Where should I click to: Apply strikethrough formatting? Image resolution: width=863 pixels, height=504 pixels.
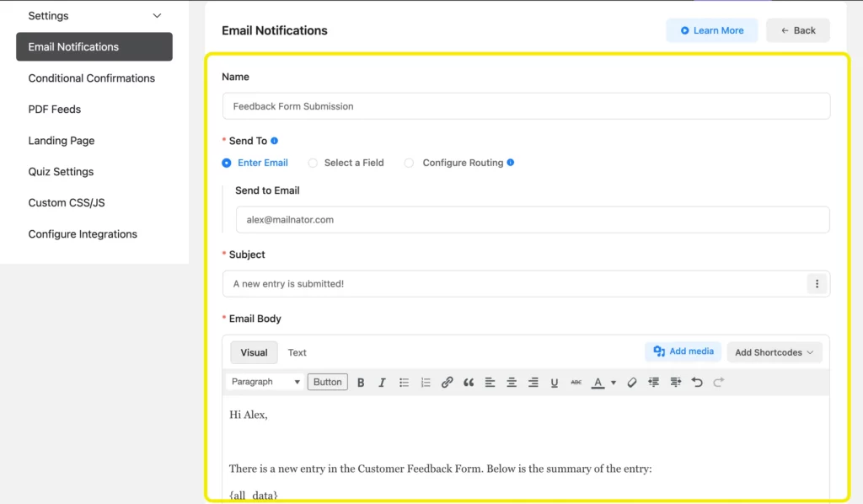click(576, 383)
